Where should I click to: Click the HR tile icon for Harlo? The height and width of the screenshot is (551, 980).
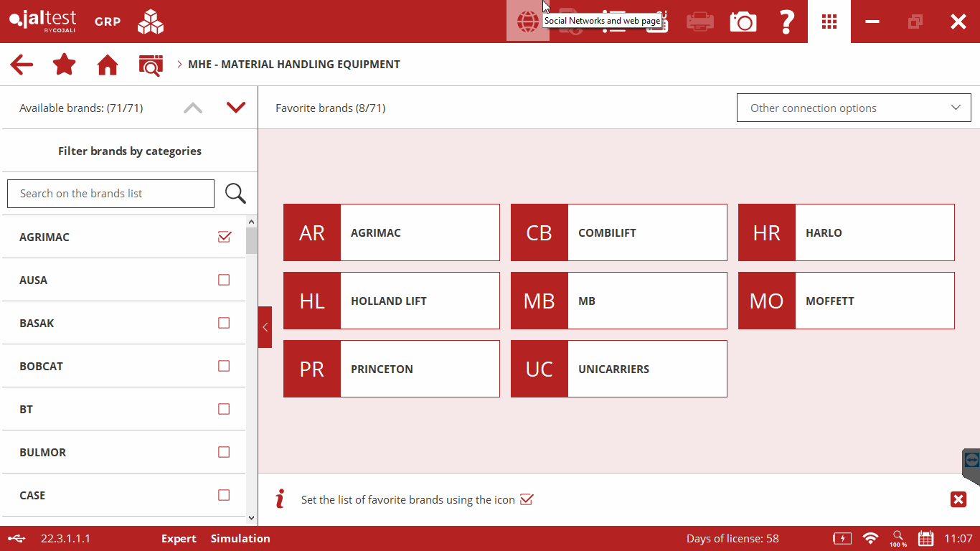[x=767, y=232]
